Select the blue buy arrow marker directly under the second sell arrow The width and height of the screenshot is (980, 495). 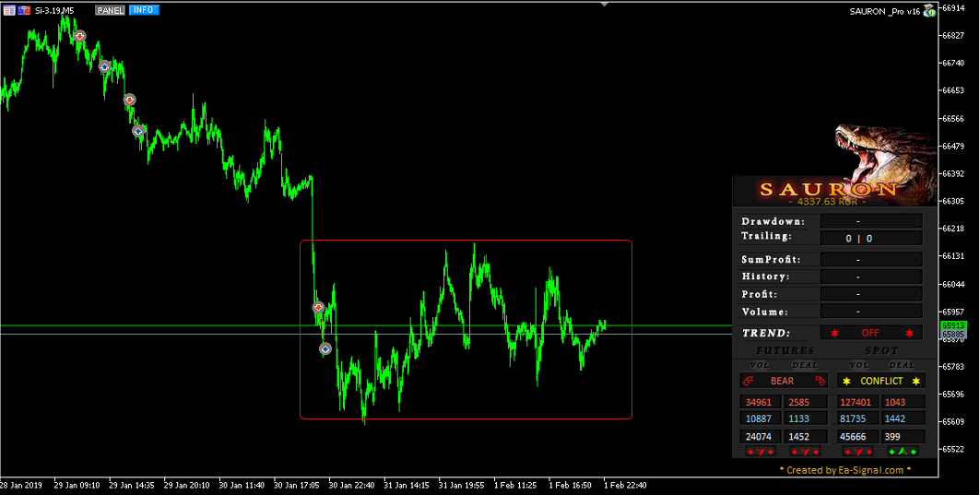[x=138, y=131]
